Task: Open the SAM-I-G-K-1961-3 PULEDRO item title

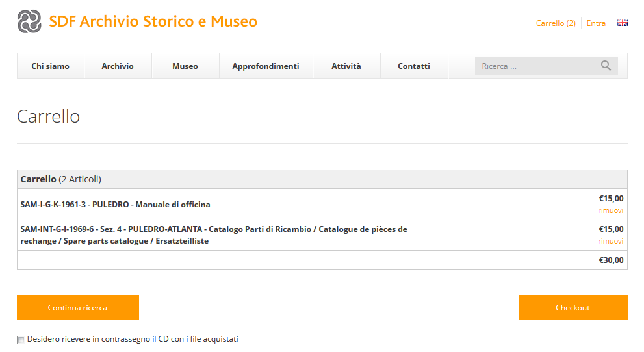Action: pos(116,205)
